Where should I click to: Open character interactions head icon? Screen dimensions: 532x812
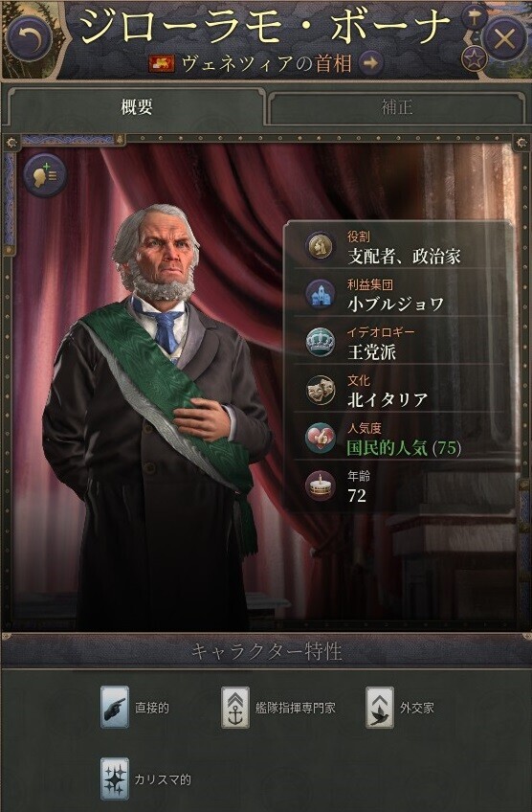tap(45, 175)
